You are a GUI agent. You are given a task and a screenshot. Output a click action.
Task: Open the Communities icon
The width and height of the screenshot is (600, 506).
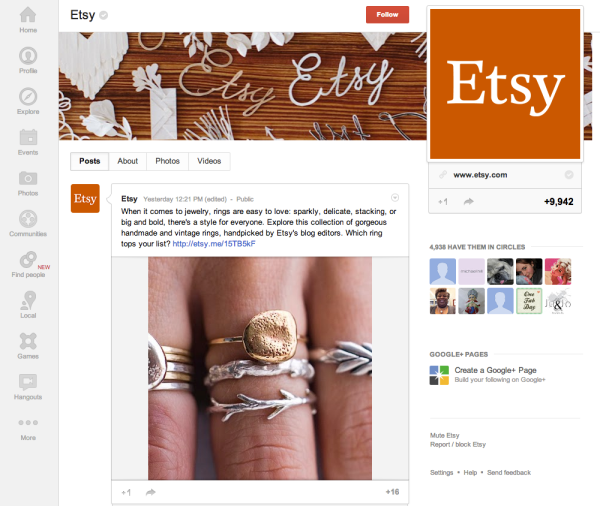click(x=28, y=219)
